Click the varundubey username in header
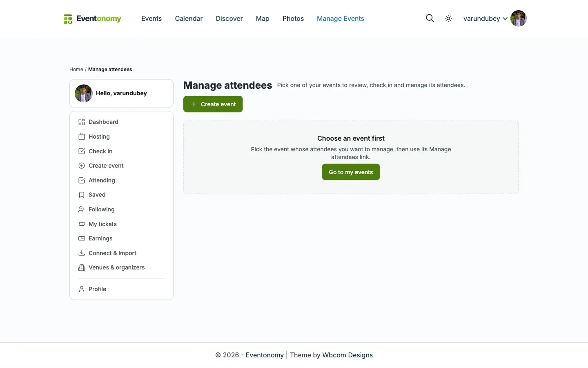Screen dimensions: 588x368 point(482,18)
